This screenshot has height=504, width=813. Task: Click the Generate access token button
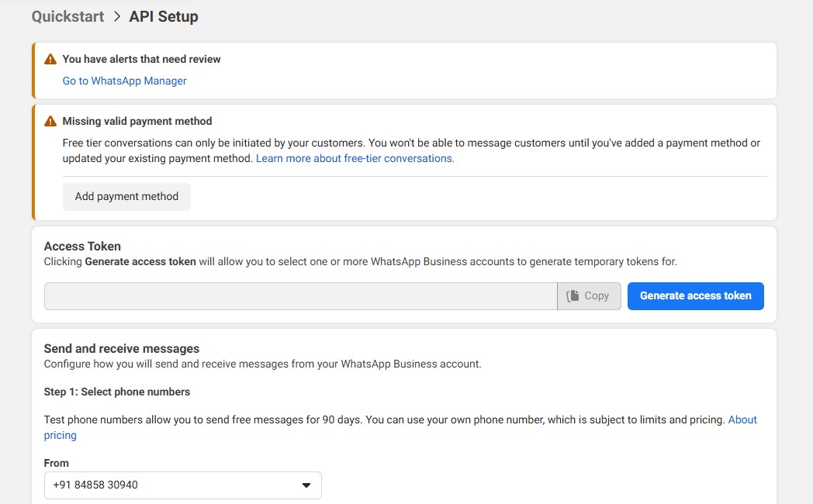695,295
